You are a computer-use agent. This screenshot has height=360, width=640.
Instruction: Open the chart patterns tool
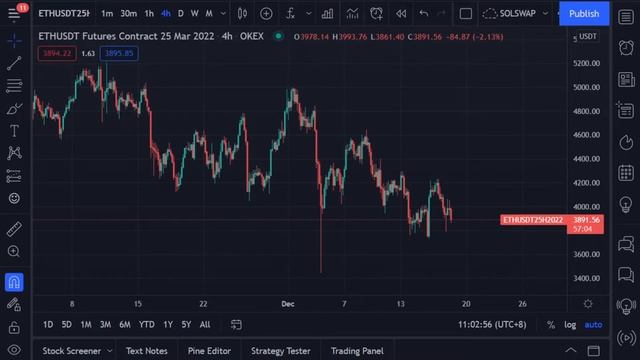coord(14,153)
